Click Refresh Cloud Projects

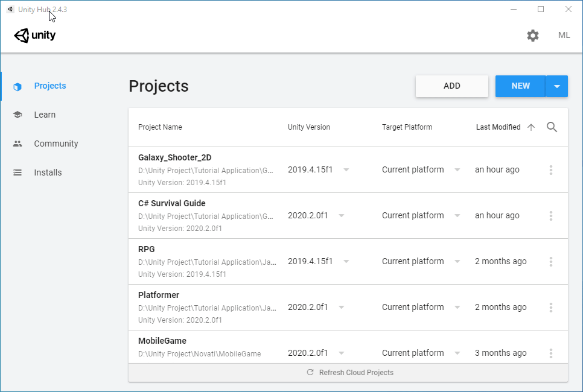[x=348, y=373]
